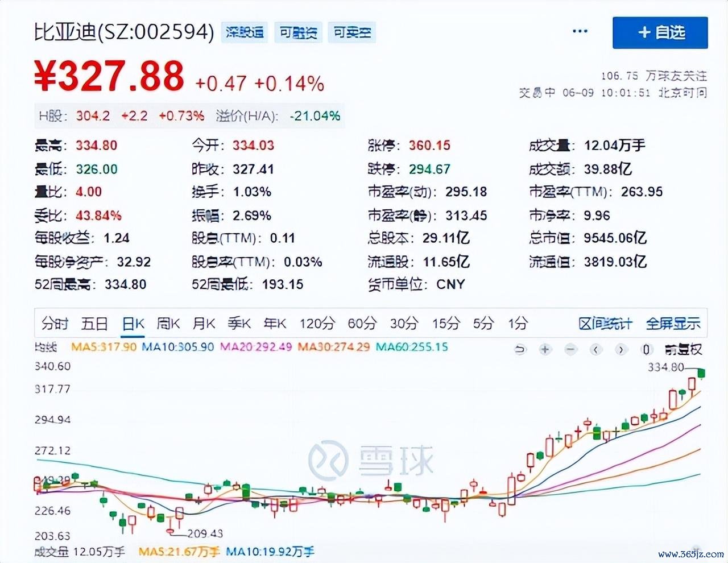Select the 年K chart tab
728x563 pixels.
click(x=275, y=324)
